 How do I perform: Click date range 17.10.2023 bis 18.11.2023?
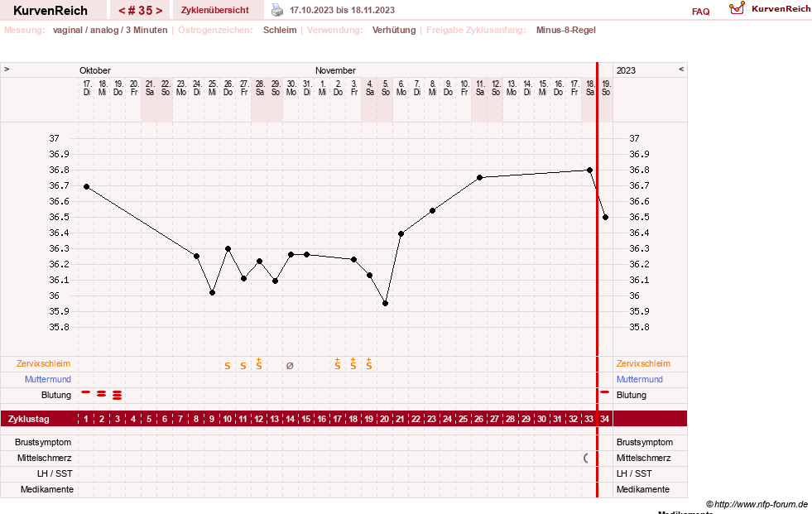click(342, 11)
